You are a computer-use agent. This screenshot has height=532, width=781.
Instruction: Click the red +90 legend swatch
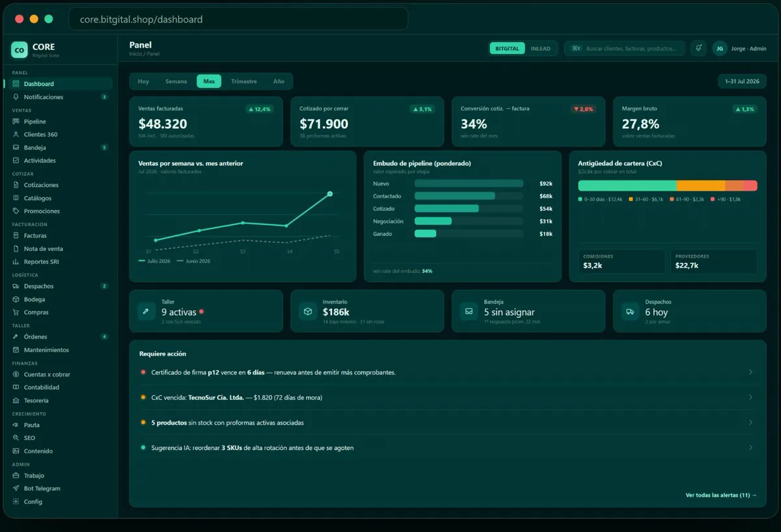pyautogui.click(x=713, y=199)
